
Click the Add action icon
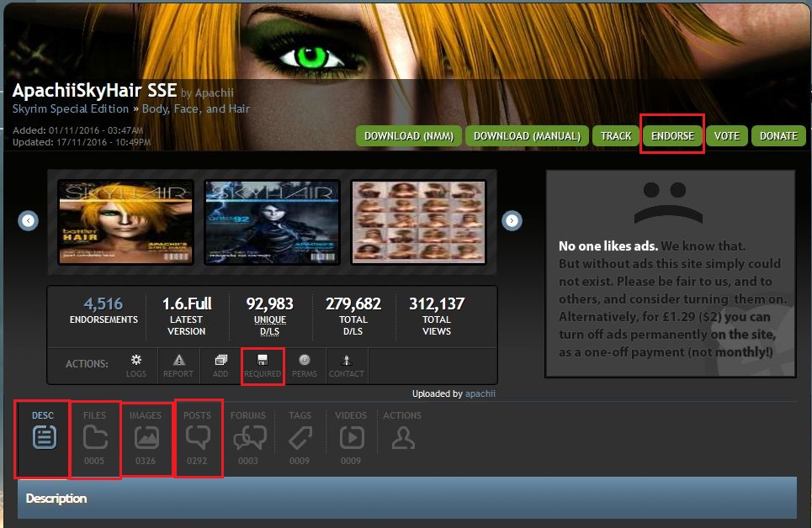(x=220, y=360)
